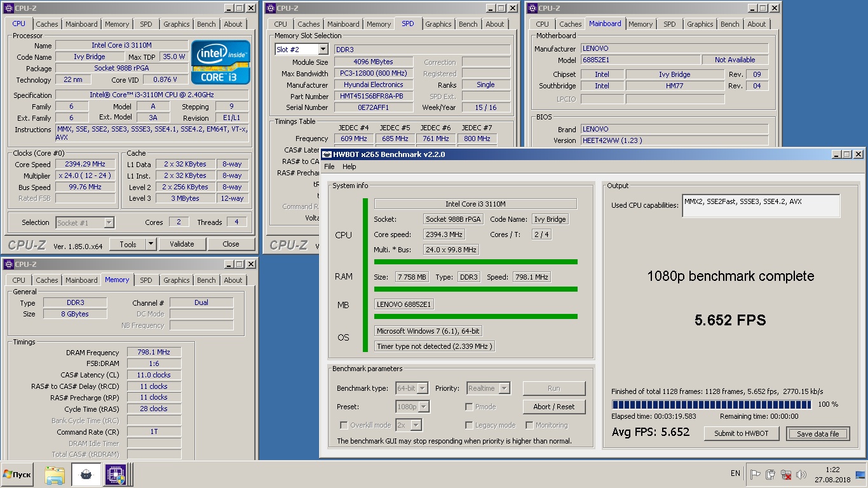
Task: Open the File menu in HWBOT x265
Action: click(x=329, y=166)
